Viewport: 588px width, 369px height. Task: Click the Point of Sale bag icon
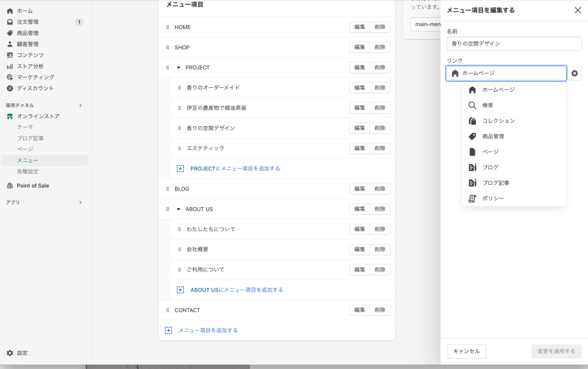[10, 186]
